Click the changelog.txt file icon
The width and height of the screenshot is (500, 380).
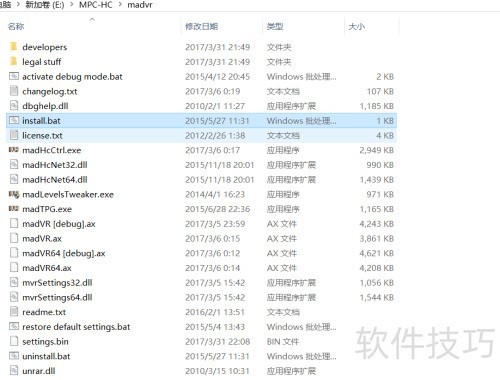tap(14, 91)
